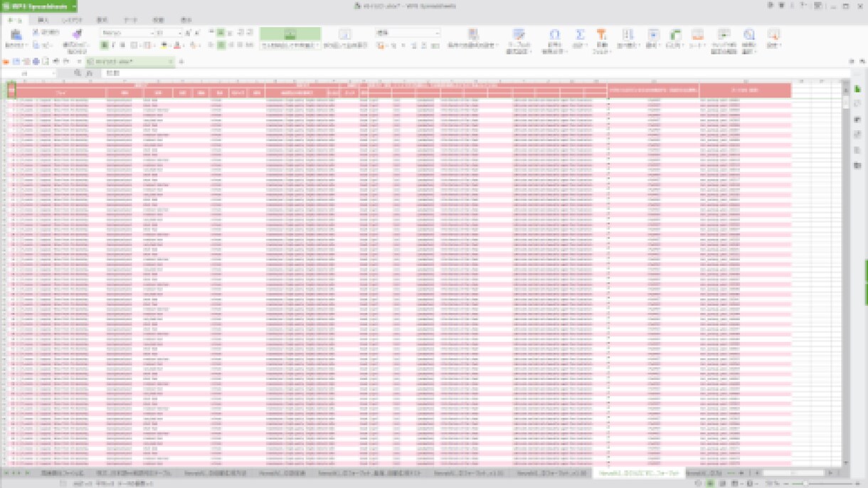The height and width of the screenshot is (488, 868).
Task: Click the table format style icon
Action: (519, 34)
